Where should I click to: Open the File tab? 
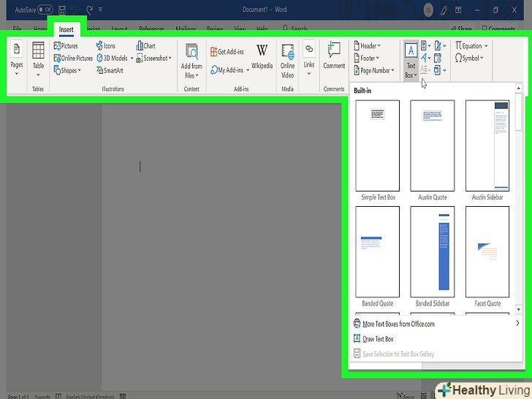coord(17,28)
